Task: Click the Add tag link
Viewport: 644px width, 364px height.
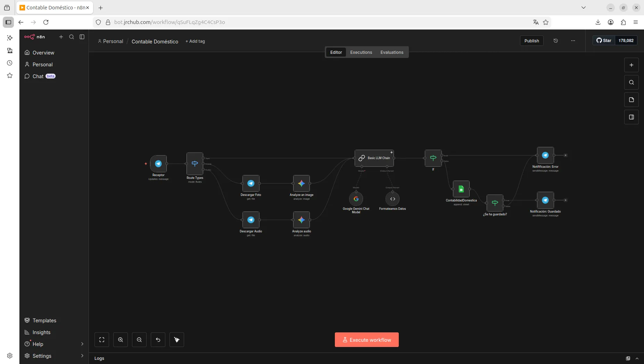Action: click(195, 41)
